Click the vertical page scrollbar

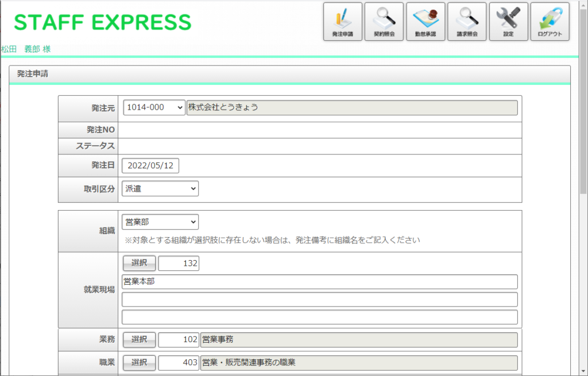pyautogui.click(x=583, y=115)
